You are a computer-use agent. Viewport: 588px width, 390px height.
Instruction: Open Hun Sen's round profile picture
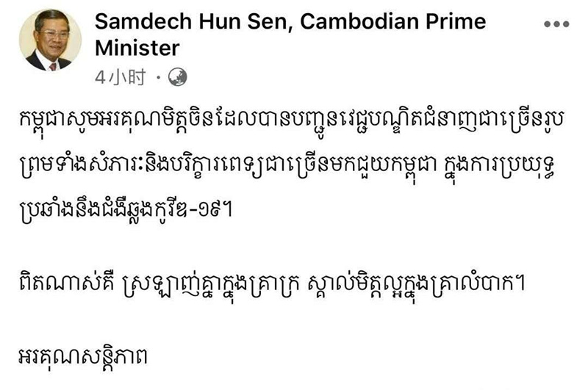tap(50, 40)
